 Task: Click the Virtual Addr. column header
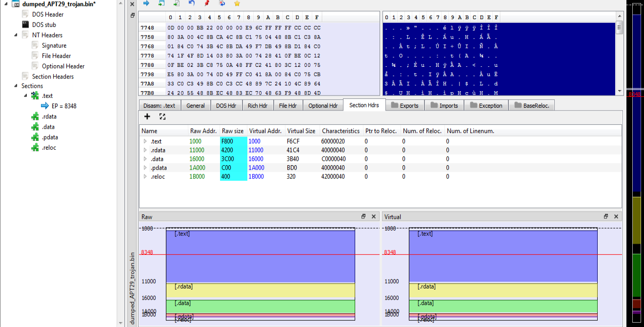pos(265,131)
